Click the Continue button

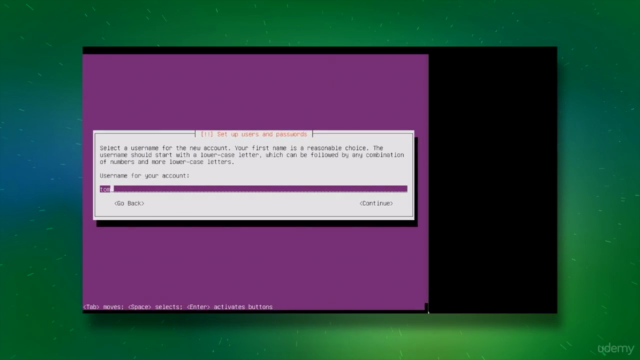click(376, 203)
